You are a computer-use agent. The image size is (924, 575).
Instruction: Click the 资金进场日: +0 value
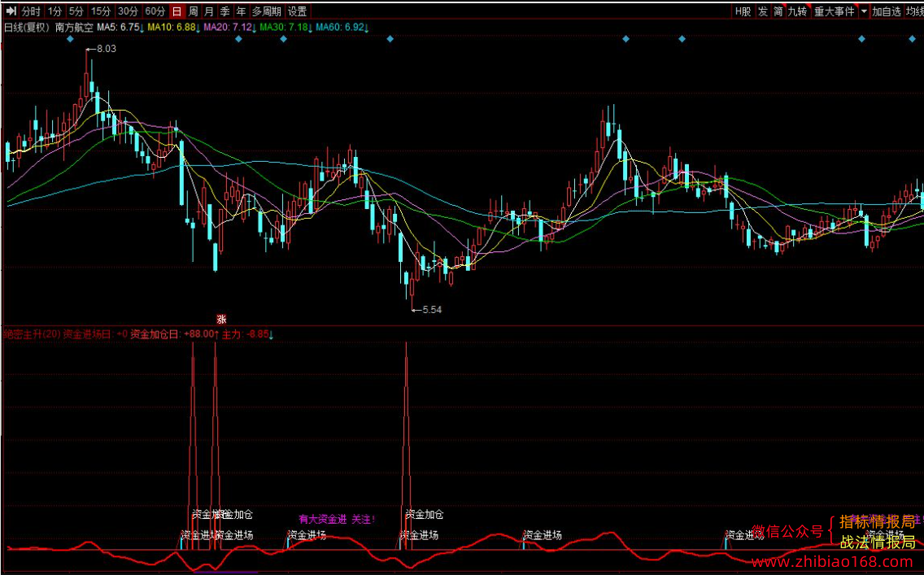(95, 334)
